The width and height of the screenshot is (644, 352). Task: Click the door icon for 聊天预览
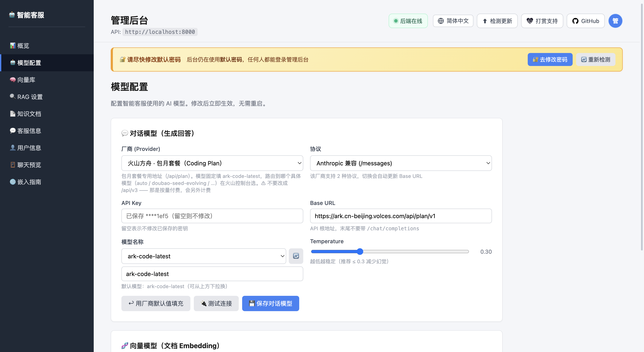[x=13, y=164]
